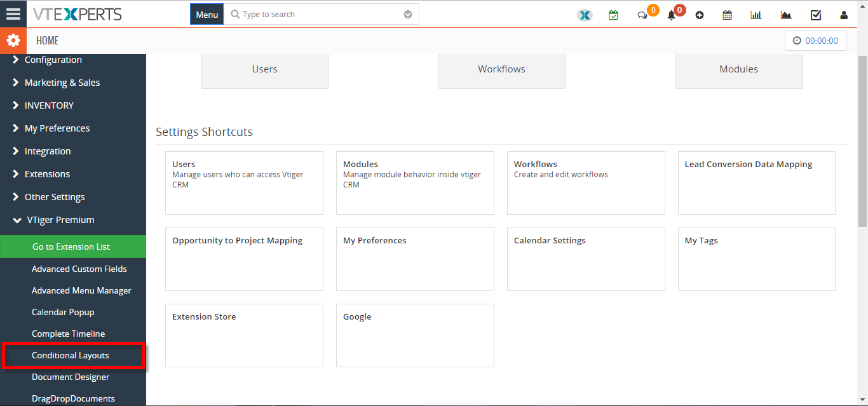Open the user profile icon
Image resolution: width=868 pixels, height=406 pixels.
click(844, 15)
